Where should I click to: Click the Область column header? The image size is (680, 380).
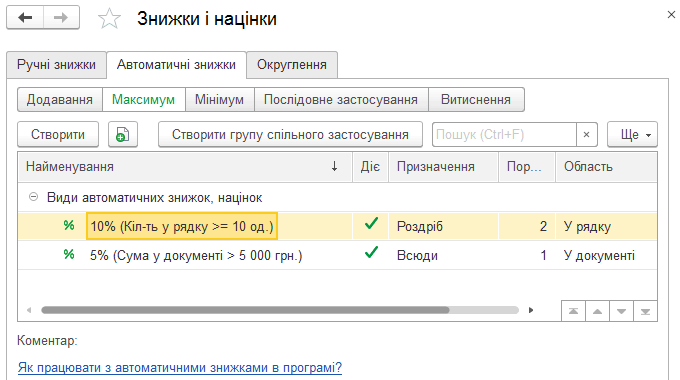click(x=606, y=167)
